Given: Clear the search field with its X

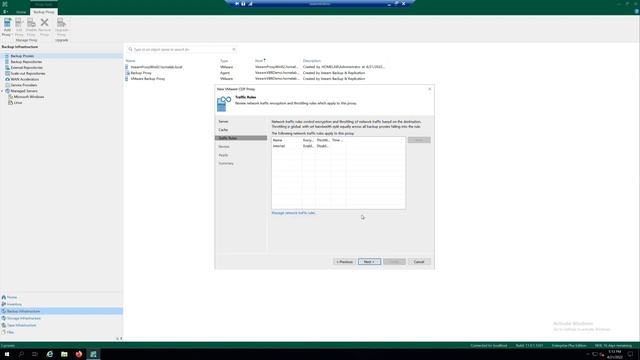Looking at the screenshot, I should tap(234, 49).
